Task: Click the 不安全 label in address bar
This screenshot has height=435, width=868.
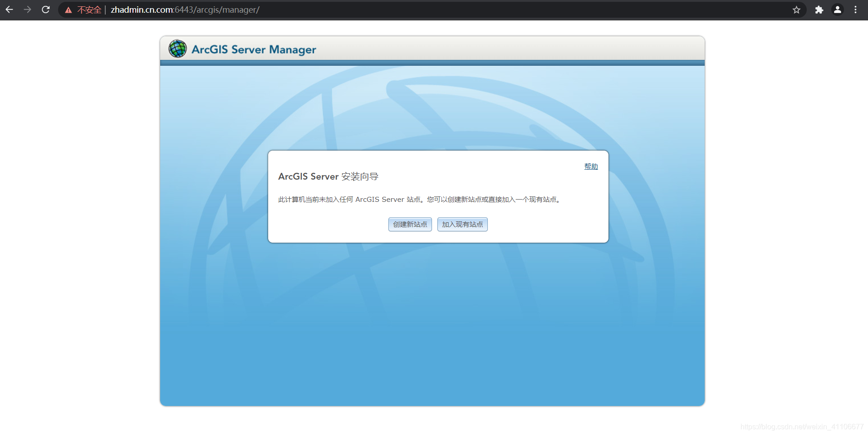Action: point(89,10)
